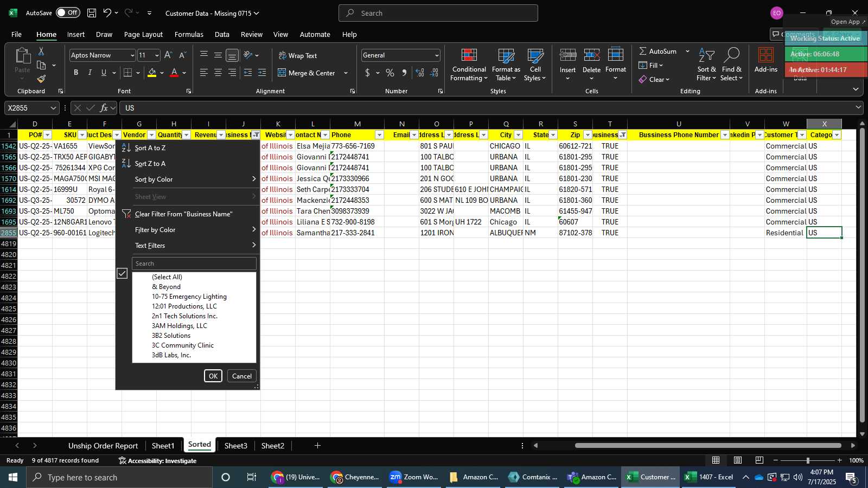Check '3dB Labs, Inc.' filter item
Screen dimensions: 868x488
click(x=171, y=355)
